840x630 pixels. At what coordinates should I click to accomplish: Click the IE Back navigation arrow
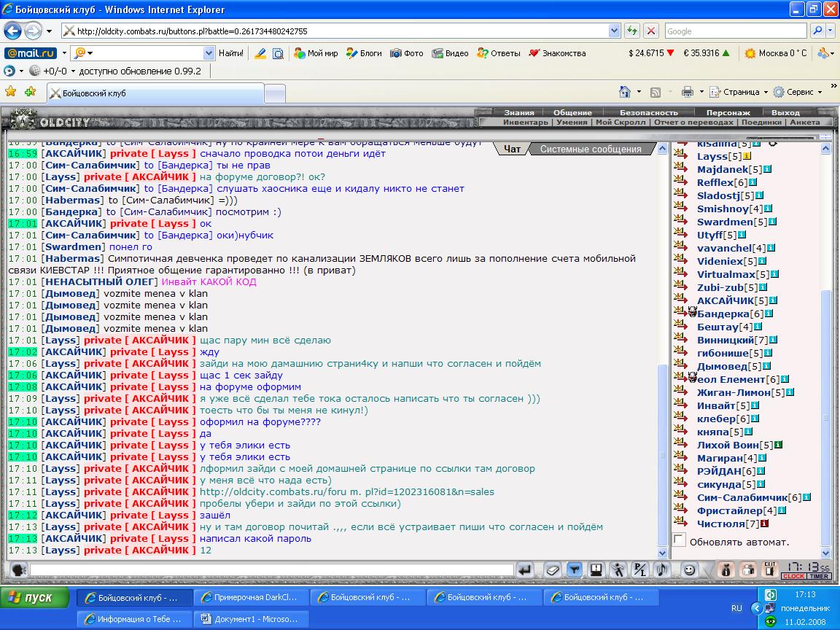[x=13, y=31]
